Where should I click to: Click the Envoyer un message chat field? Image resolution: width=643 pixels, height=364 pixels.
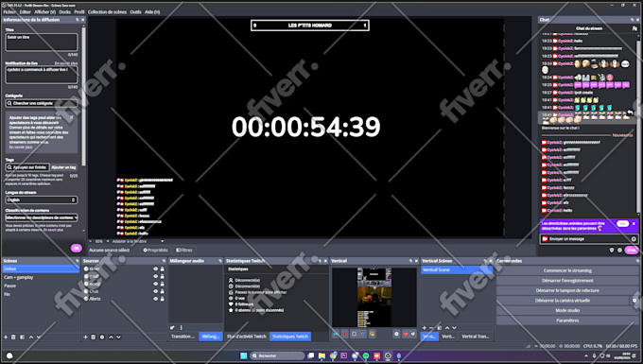tap(589, 239)
